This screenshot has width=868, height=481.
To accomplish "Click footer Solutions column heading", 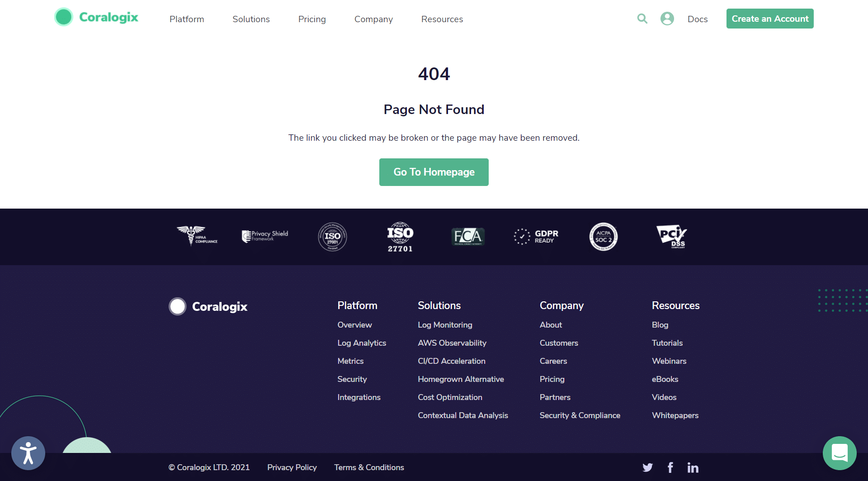I will tap(439, 305).
